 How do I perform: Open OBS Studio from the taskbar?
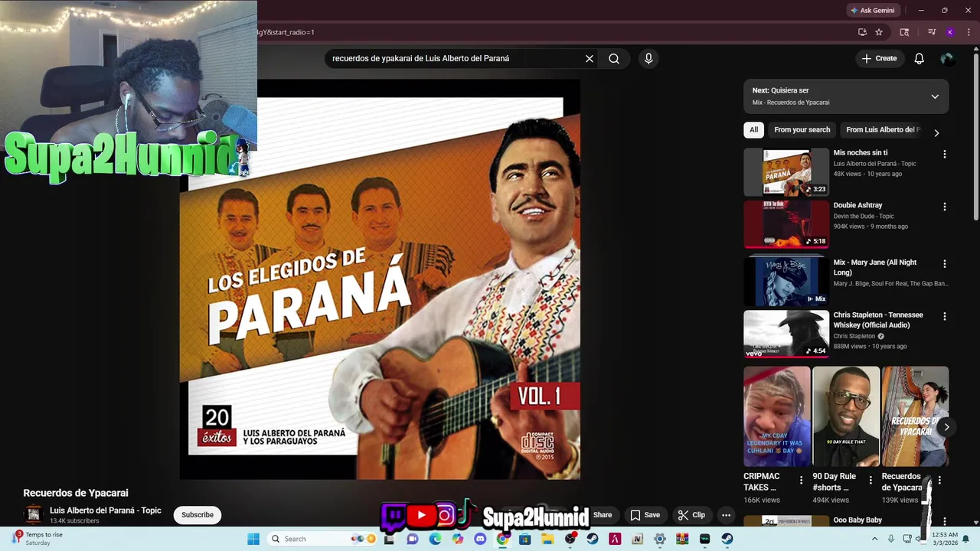tap(570, 539)
